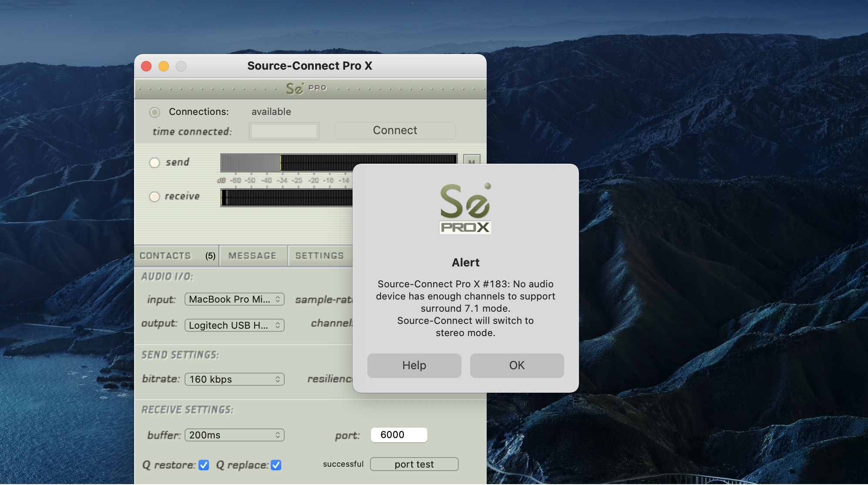Open the Settings tab

pyautogui.click(x=320, y=256)
